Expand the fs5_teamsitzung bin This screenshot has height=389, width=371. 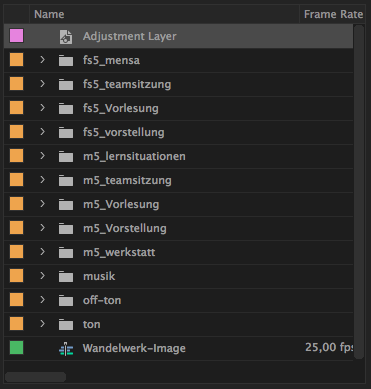(x=42, y=84)
